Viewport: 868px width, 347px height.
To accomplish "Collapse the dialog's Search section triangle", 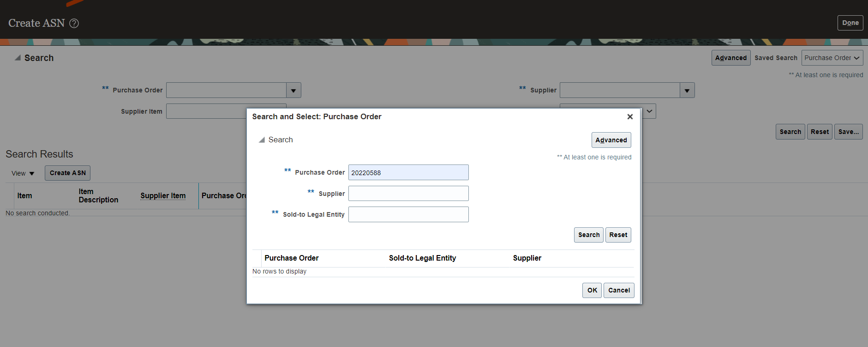I will click(x=262, y=140).
